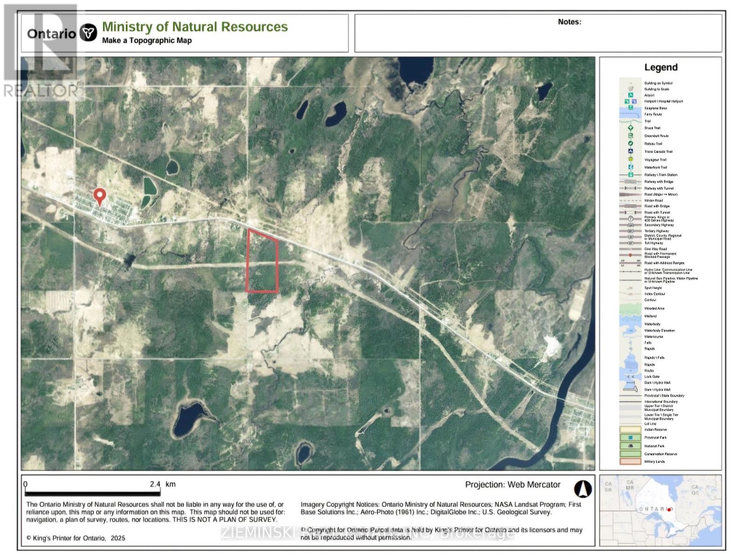Click the Railway Train Station legend icon

point(630,175)
